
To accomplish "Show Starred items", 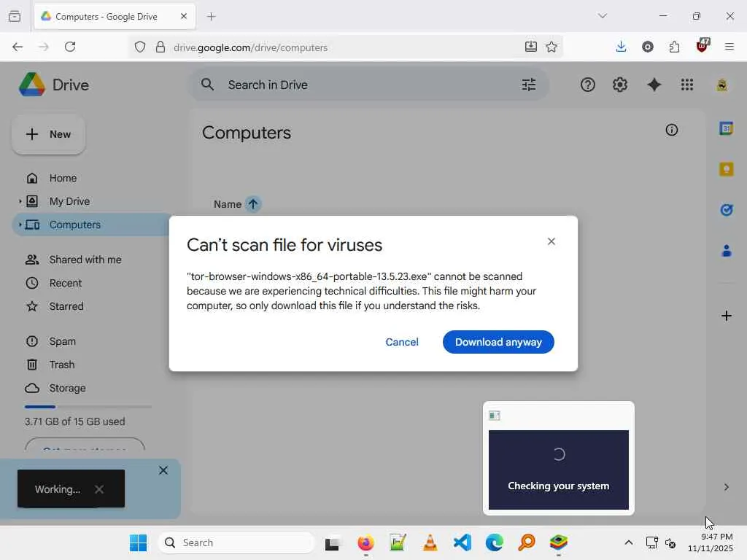I will [66, 306].
